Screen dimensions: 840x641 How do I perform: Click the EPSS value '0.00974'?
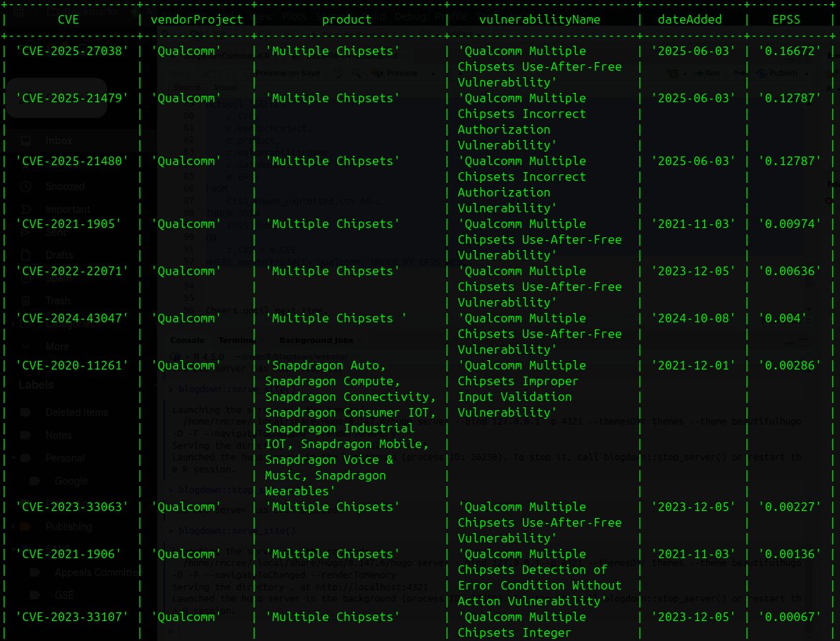pos(790,224)
